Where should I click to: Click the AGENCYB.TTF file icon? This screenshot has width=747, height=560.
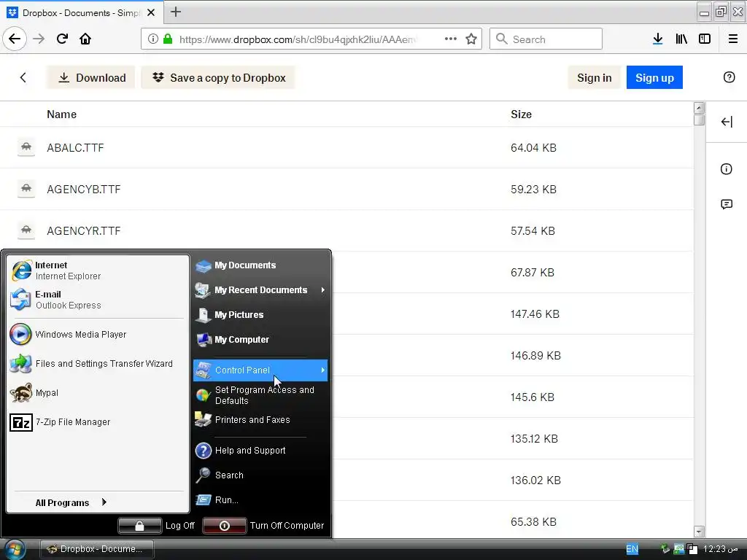[26, 189]
